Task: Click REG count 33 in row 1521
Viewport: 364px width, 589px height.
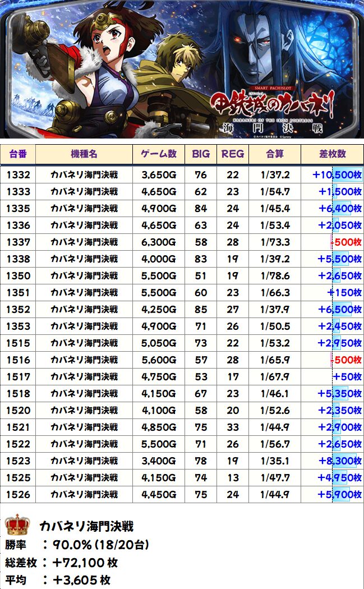Action: 233,427
